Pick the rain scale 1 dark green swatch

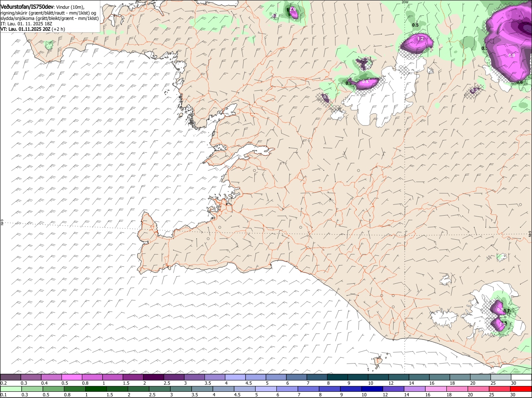(x=96, y=389)
